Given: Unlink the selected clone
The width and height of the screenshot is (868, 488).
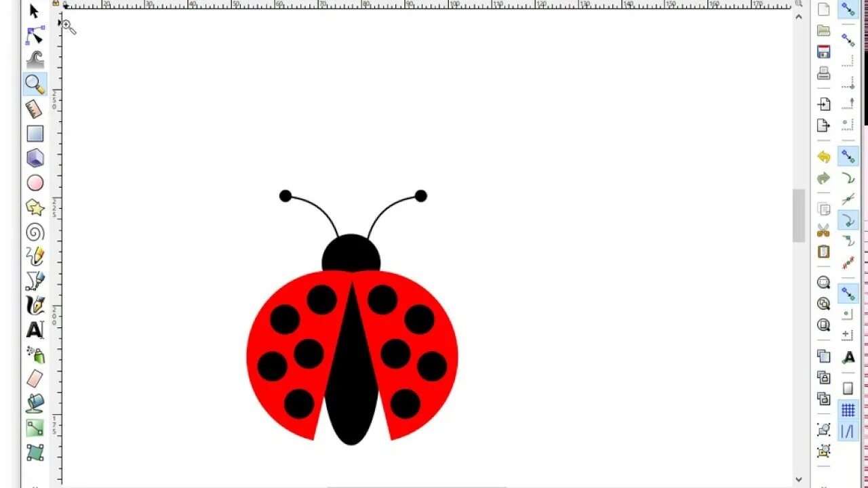Looking at the screenshot, I should [824, 399].
